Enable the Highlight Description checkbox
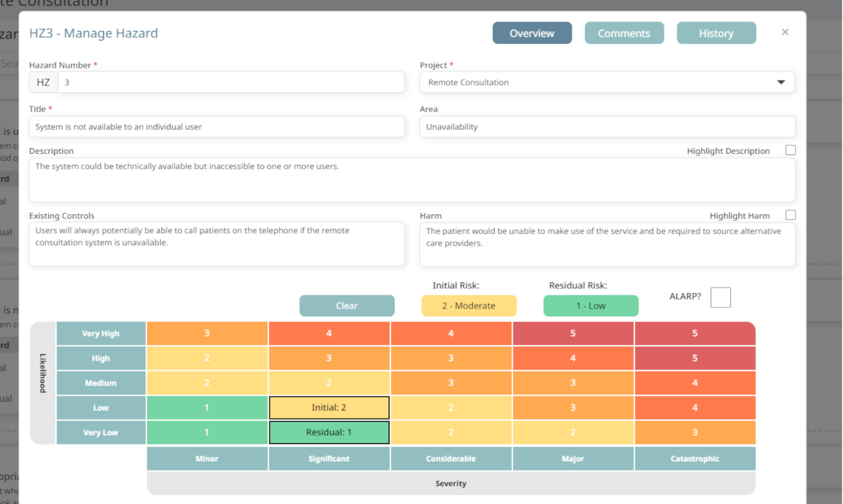The height and width of the screenshot is (504, 843). point(790,150)
